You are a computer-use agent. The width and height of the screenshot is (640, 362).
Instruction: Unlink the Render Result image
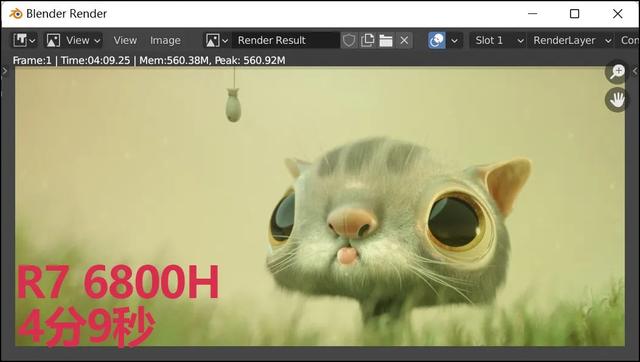tap(404, 40)
